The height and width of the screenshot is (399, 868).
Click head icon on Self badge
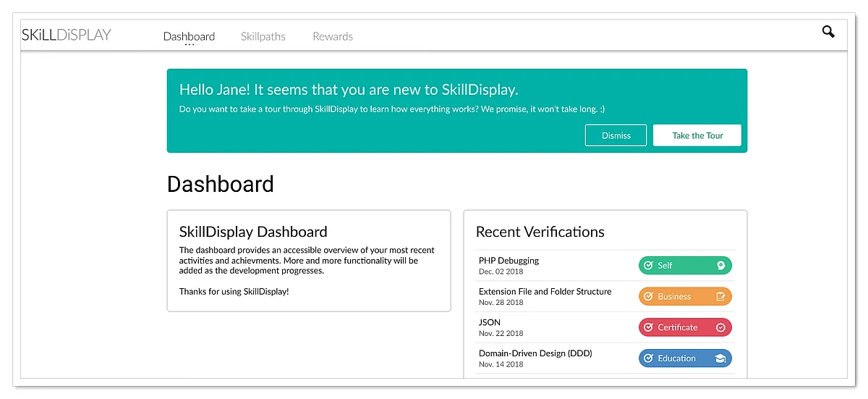point(720,266)
